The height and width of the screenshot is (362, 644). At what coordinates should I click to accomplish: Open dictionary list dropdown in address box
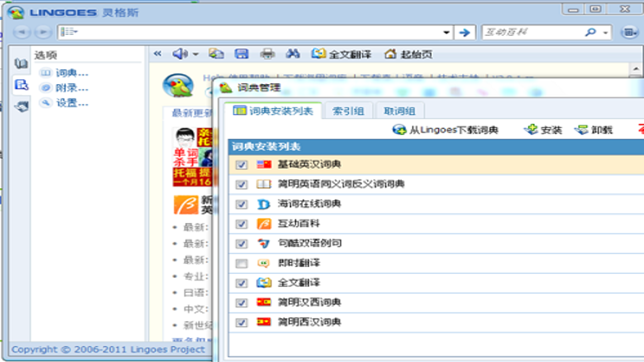point(69,32)
